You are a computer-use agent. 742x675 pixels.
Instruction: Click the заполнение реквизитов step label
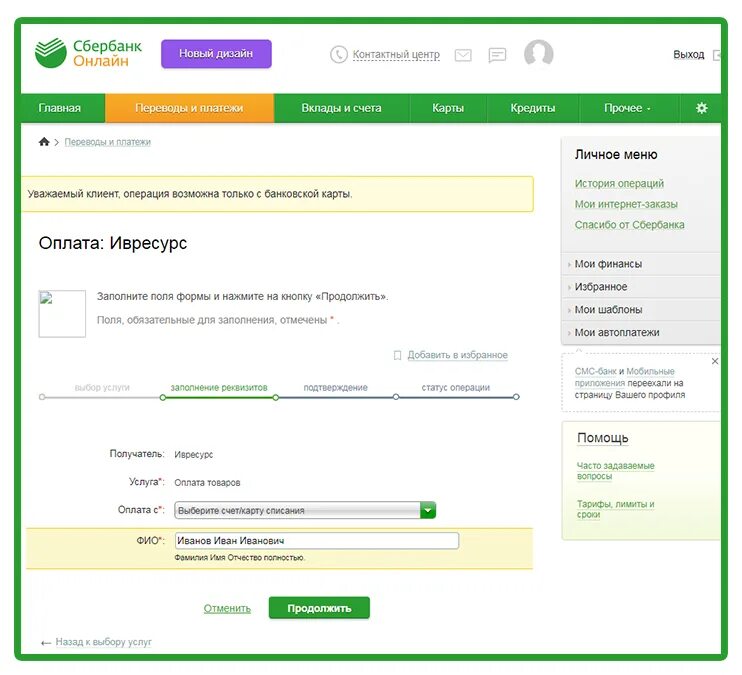[x=219, y=387]
